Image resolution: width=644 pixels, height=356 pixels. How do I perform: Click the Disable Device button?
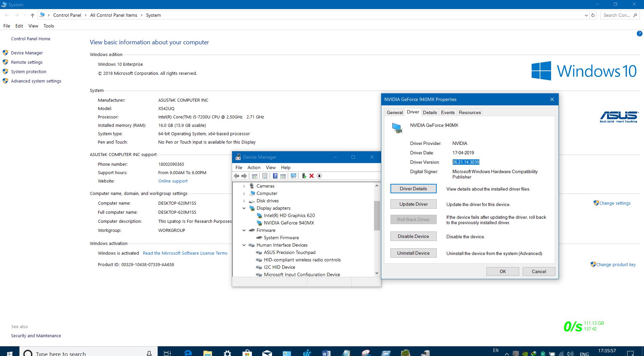pos(413,236)
